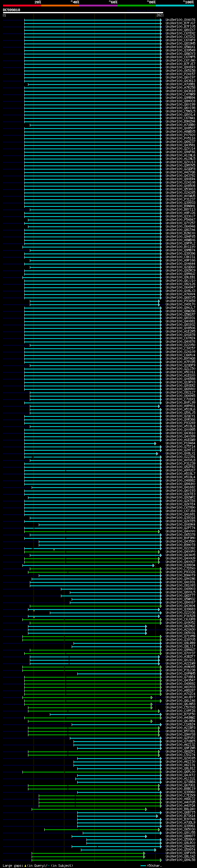The width and height of the screenshot is (197, 868).
Task: Click the white query sequence ruler bar
Action: click(83, 12)
